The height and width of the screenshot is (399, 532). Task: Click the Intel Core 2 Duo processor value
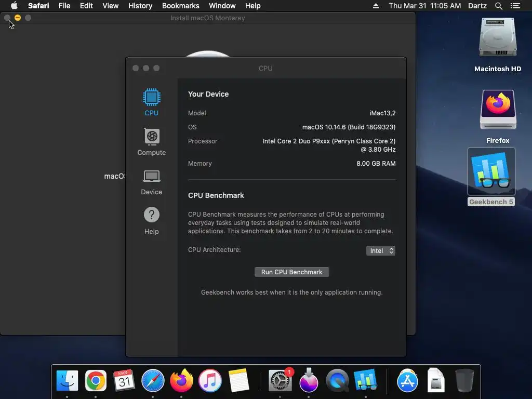click(x=329, y=145)
